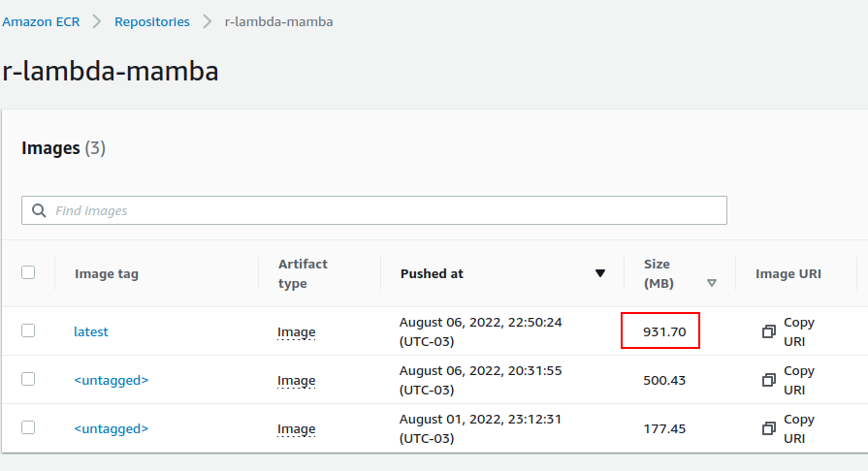868x471 pixels.
Task: Click the Image tag column header
Action: [107, 273]
